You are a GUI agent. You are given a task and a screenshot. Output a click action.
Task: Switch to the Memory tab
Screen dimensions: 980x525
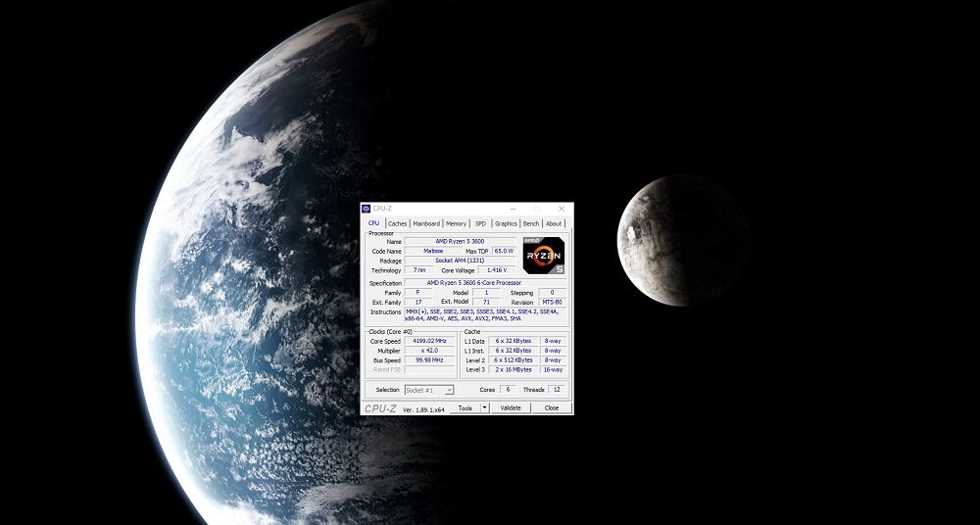coord(457,223)
